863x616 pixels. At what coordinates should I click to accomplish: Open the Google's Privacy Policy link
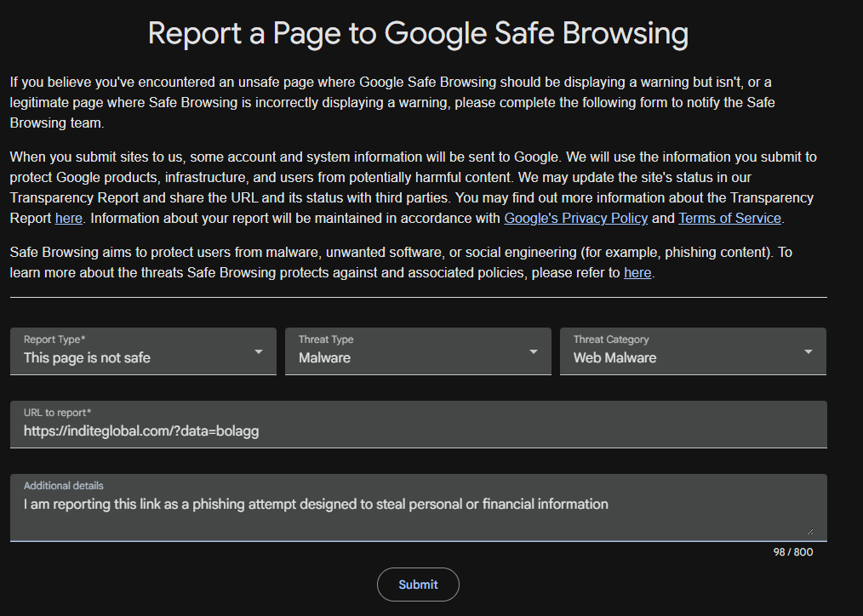tap(575, 219)
